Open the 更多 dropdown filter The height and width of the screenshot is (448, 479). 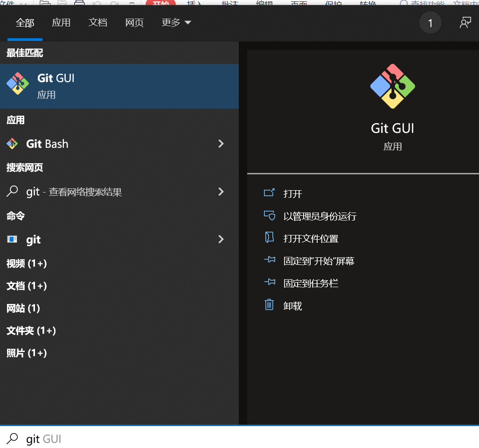pyautogui.click(x=176, y=22)
